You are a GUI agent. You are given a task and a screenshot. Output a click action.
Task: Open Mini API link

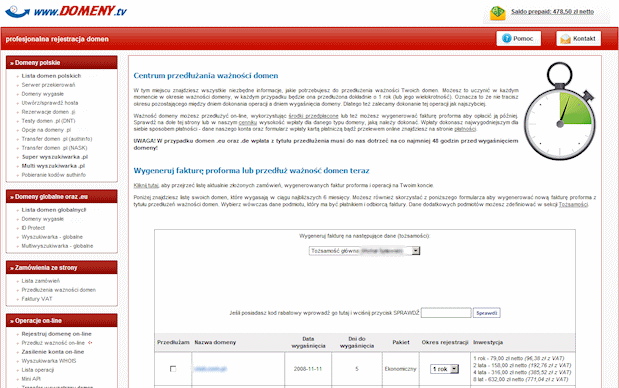[x=31, y=379]
